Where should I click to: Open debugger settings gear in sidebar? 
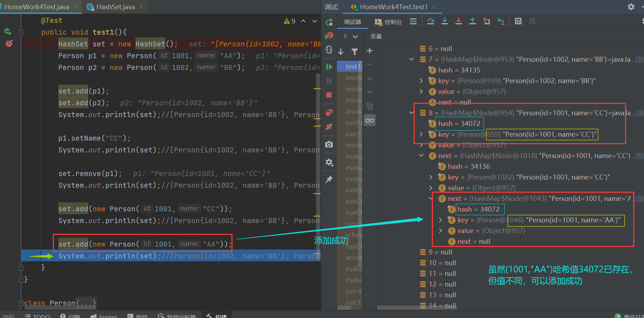(329, 162)
